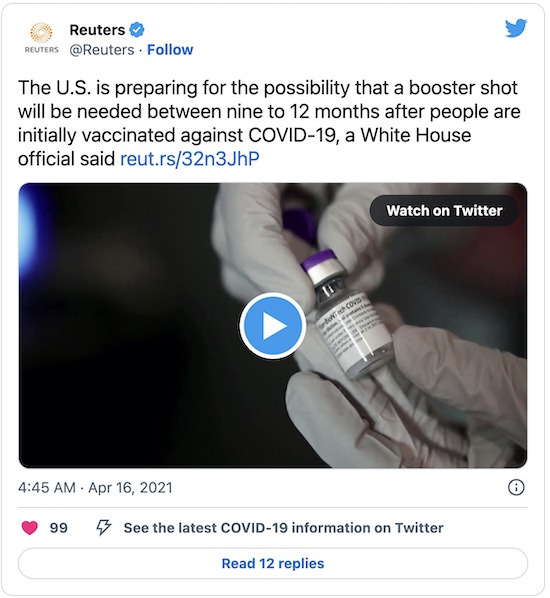Open the @Reuters handle link

pyautogui.click(x=102, y=50)
